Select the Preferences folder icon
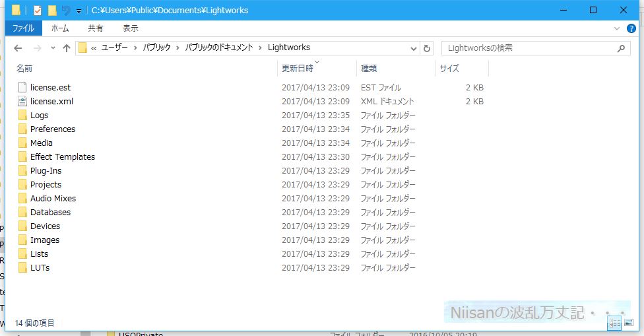This screenshot has width=644, height=336. [x=22, y=129]
